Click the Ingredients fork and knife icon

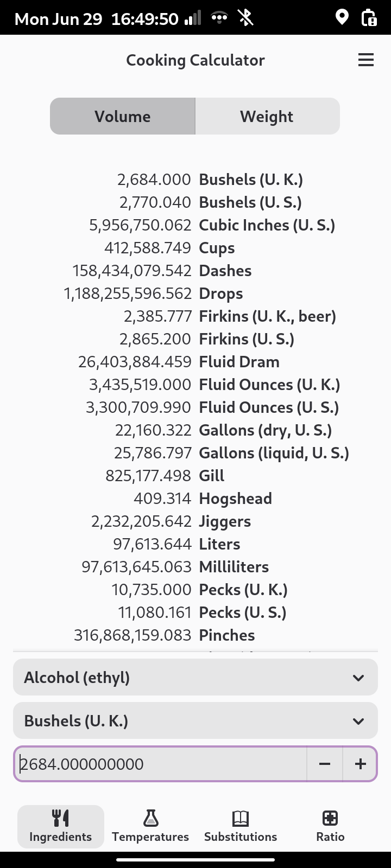pos(60,818)
